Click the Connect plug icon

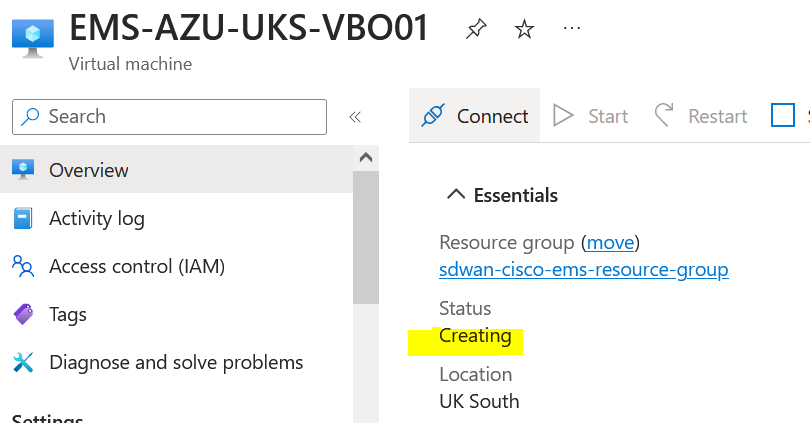pyautogui.click(x=432, y=116)
